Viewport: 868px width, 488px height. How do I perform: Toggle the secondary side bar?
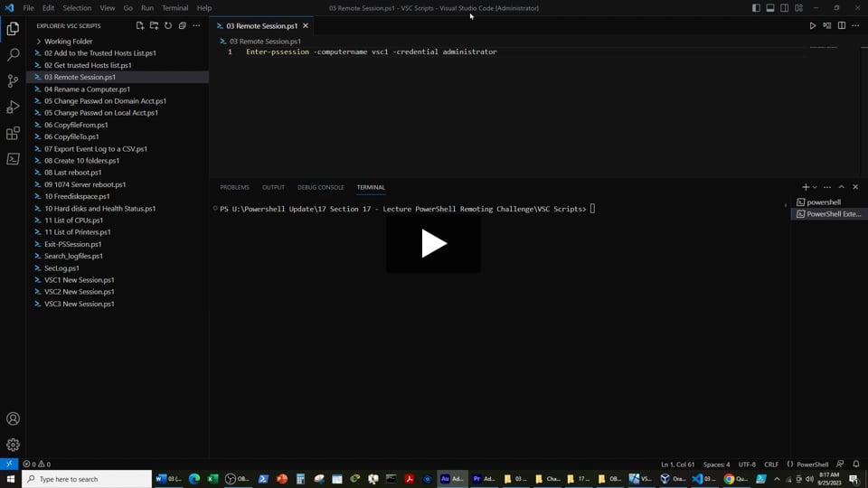(785, 8)
